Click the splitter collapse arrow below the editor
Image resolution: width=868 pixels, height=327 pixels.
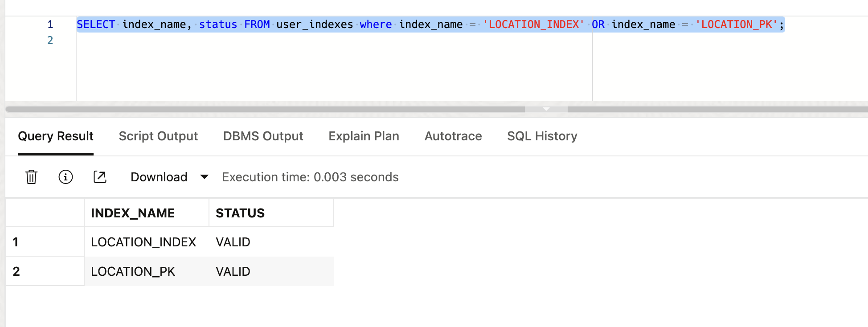pos(546,109)
